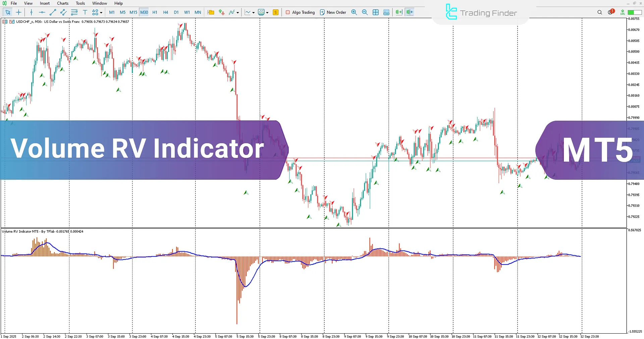
Task: Click the zoom out magnifier icon
Action: tap(365, 12)
